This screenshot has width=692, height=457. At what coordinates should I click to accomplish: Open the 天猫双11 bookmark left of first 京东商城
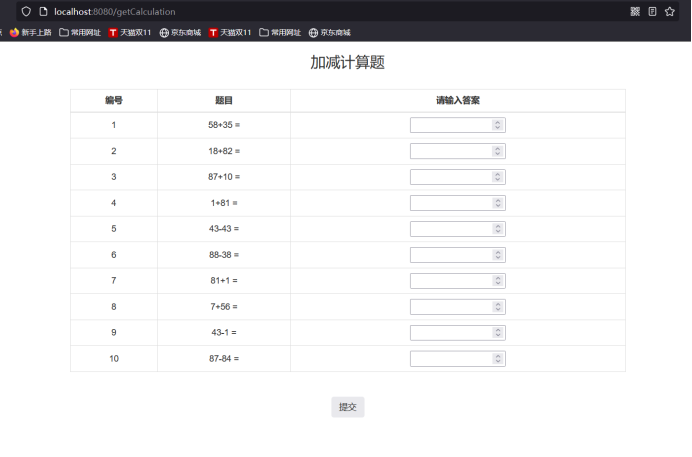(130, 32)
